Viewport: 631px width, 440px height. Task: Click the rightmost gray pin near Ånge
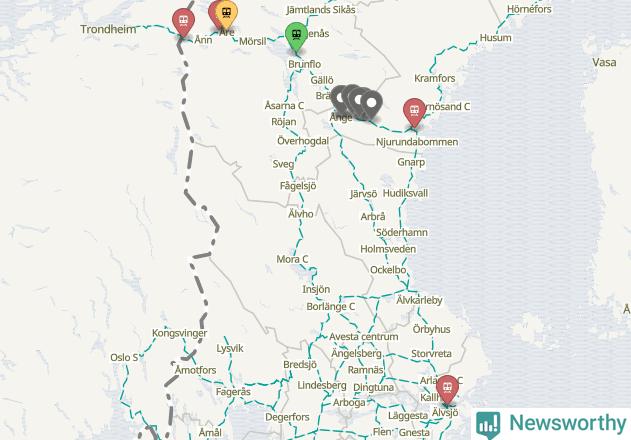click(x=371, y=105)
